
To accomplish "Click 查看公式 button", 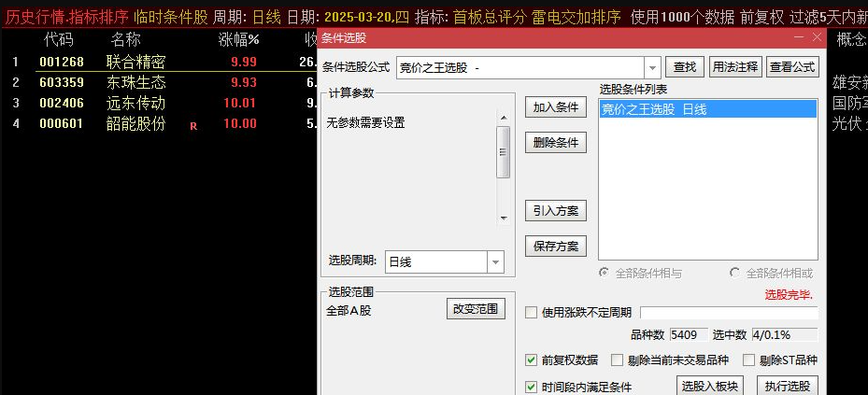I will (x=792, y=67).
